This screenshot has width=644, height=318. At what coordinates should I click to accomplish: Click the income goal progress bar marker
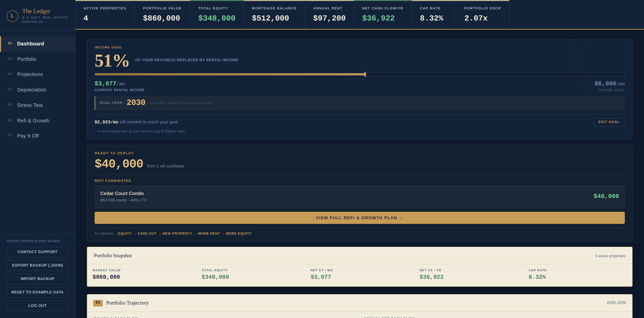[x=365, y=74]
